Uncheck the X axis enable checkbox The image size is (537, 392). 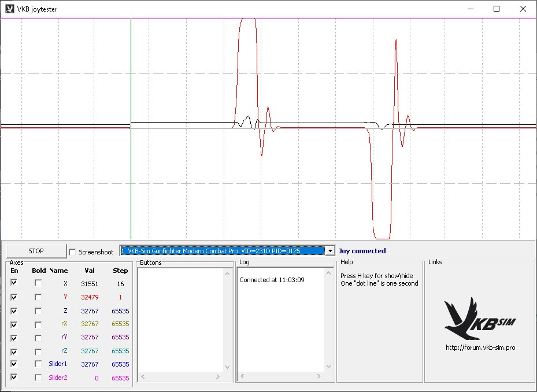[x=14, y=283]
